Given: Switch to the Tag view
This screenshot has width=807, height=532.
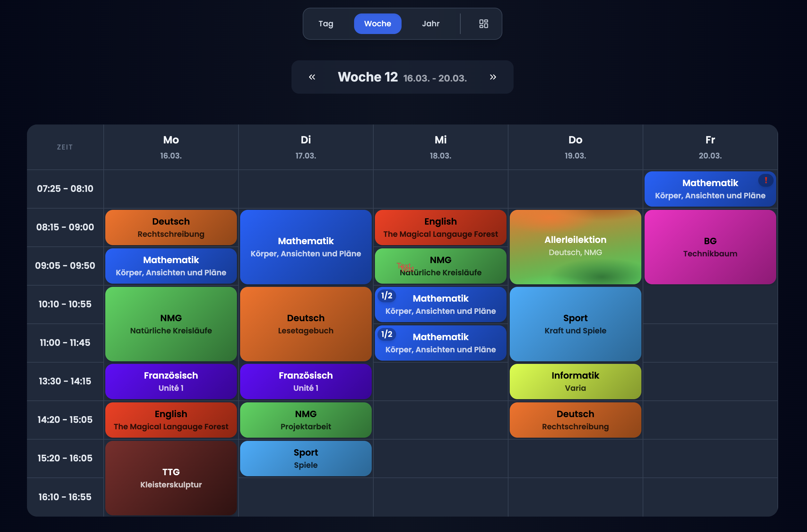Looking at the screenshot, I should (325, 24).
